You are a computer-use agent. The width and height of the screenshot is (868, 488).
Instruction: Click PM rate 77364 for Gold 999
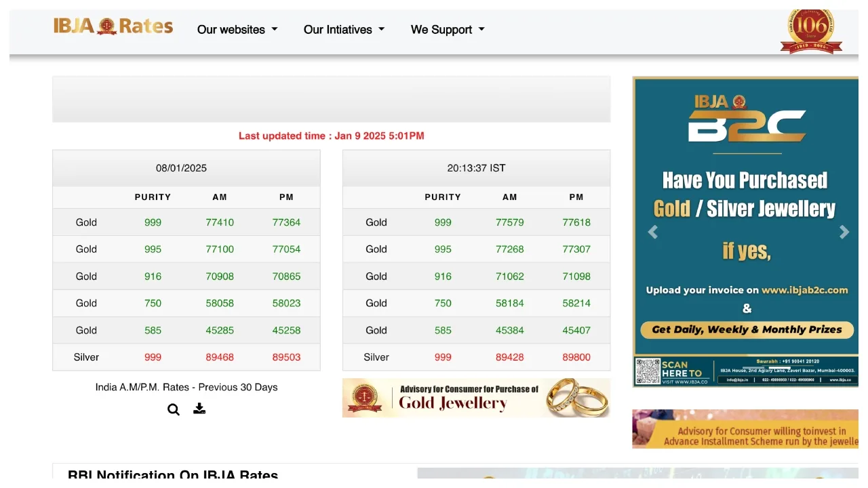(286, 222)
